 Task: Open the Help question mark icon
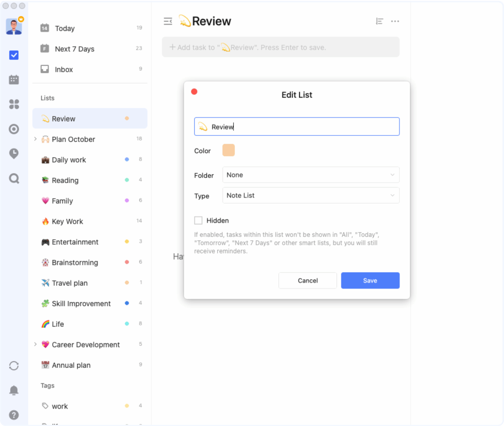pos(14,415)
